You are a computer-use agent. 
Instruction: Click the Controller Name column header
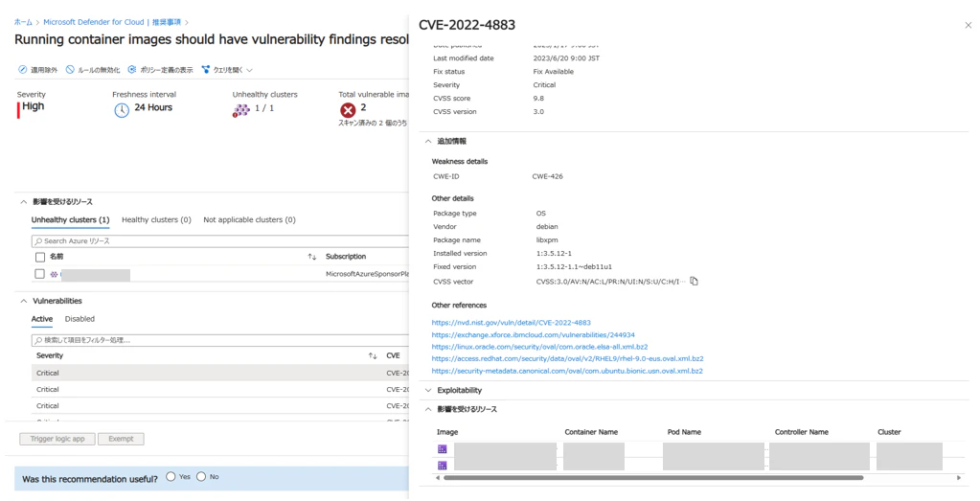coord(802,432)
